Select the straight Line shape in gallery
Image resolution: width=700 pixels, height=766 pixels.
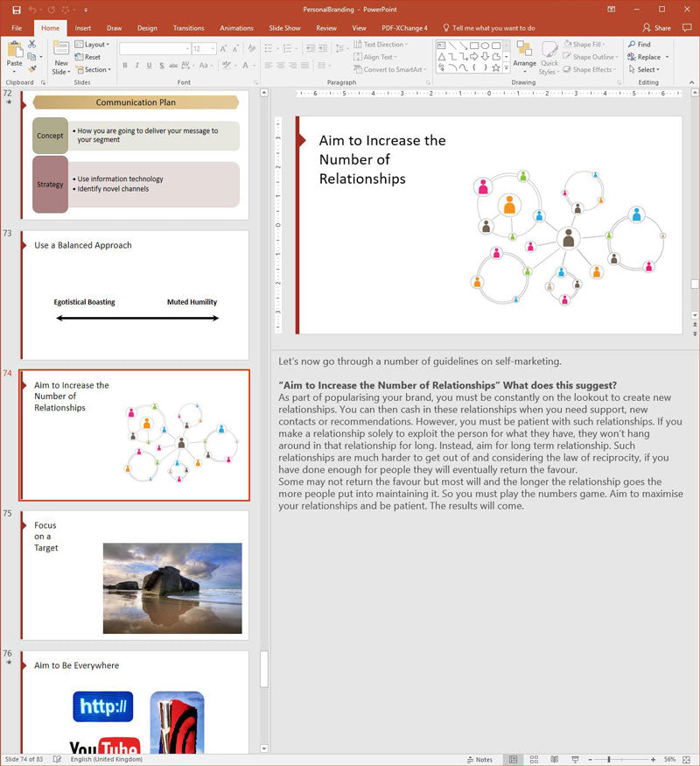click(x=452, y=46)
